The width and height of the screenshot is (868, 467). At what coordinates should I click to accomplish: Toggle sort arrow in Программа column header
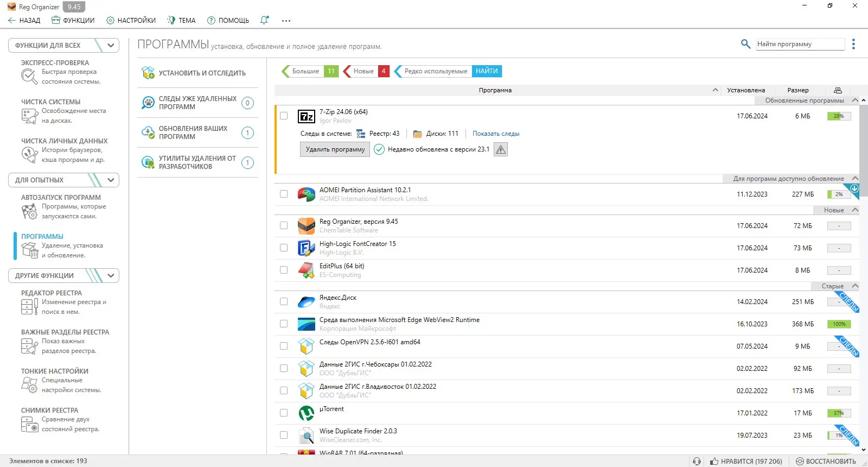click(716, 90)
